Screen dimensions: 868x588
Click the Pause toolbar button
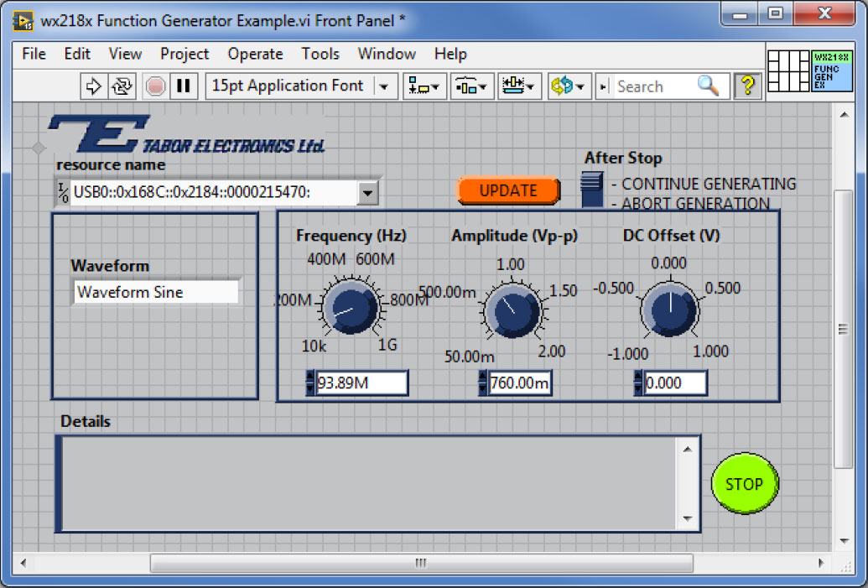[x=185, y=86]
